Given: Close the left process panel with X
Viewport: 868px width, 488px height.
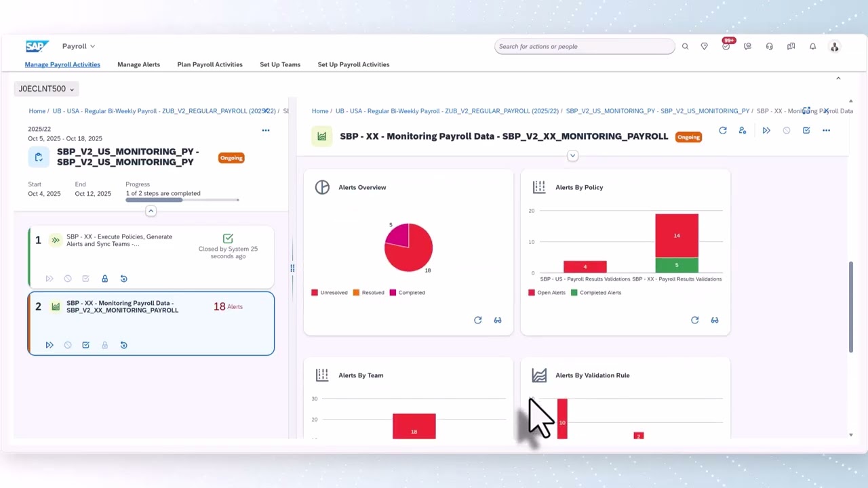Looking at the screenshot, I should tap(266, 110).
